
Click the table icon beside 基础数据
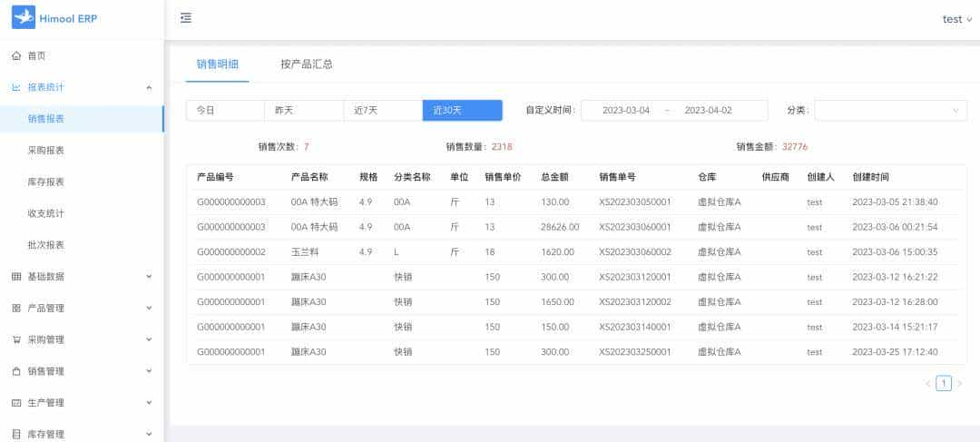point(17,276)
